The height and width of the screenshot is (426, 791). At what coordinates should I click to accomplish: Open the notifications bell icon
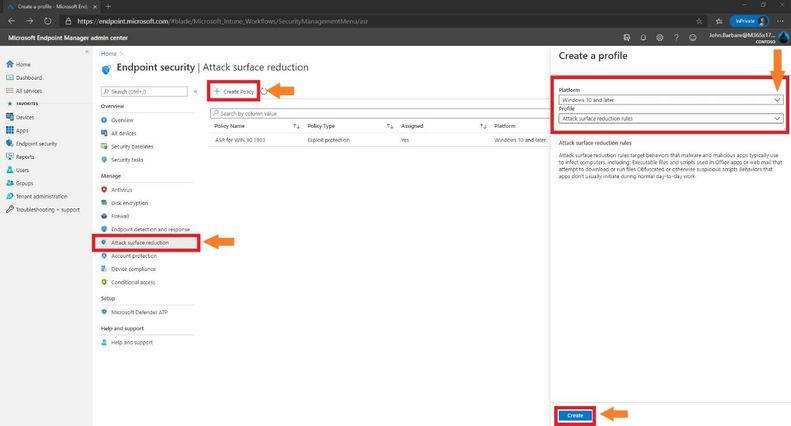[643, 37]
